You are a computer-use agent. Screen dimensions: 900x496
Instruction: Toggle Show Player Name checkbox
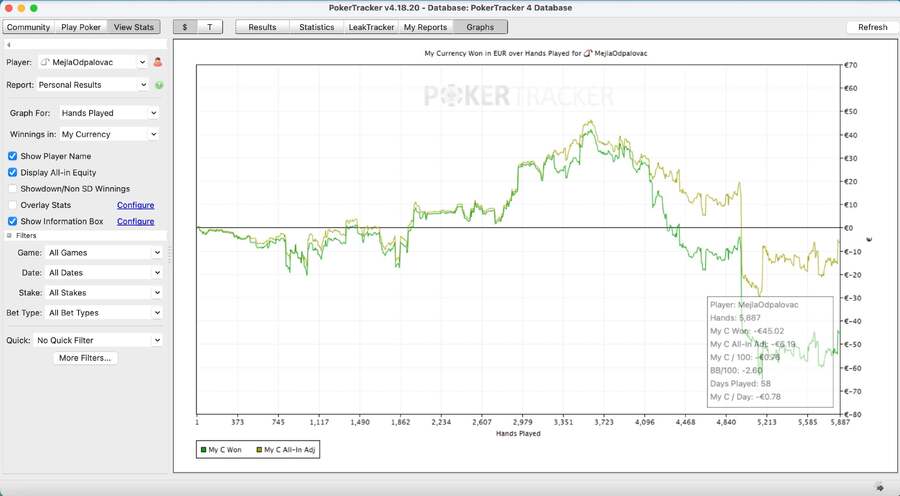tap(13, 156)
